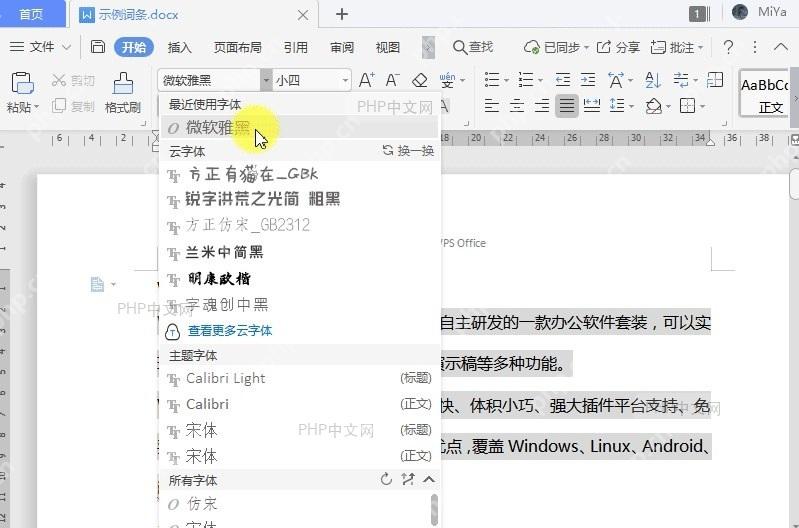Click the 查找 search button
Viewport: 799px width, 528px height.
coord(473,47)
